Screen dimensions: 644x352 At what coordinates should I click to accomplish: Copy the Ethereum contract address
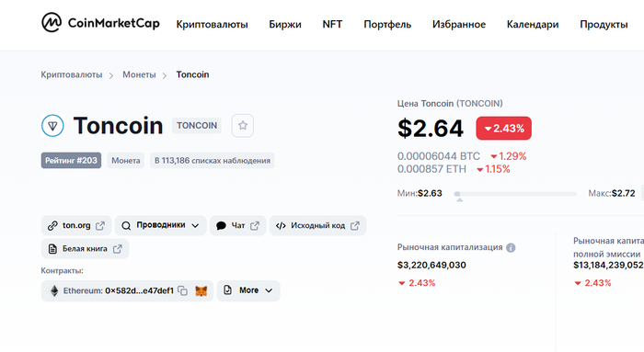click(x=183, y=290)
